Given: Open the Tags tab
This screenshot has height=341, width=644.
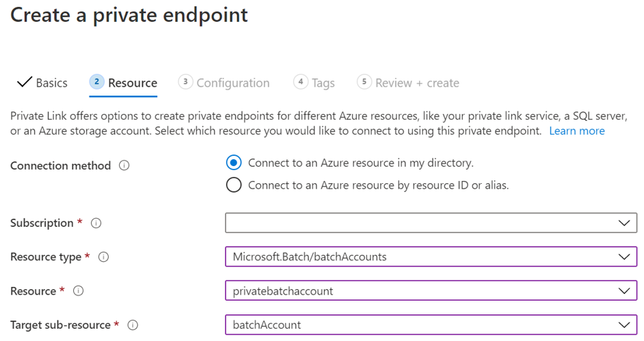Looking at the screenshot, I should point(323,83).
